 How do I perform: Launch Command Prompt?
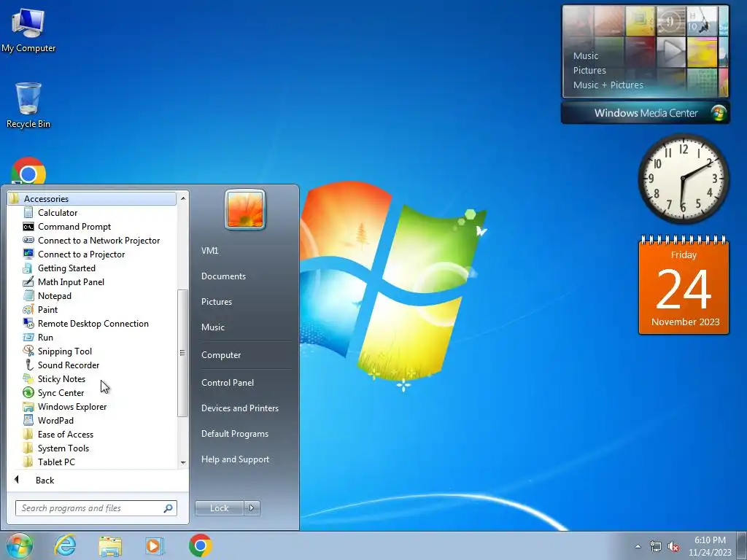tap(74, 227)
